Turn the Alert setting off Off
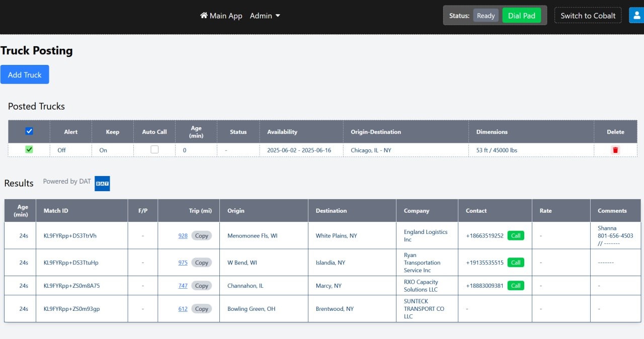Viewport: 644px width, 339px height. click(x=61, y=150)
